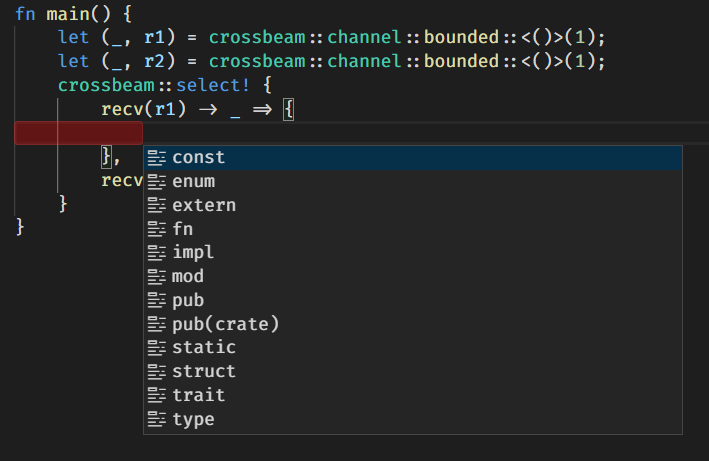709x461 pixels.
Task: Pick the pub suggestion entry
Action: 413,301
